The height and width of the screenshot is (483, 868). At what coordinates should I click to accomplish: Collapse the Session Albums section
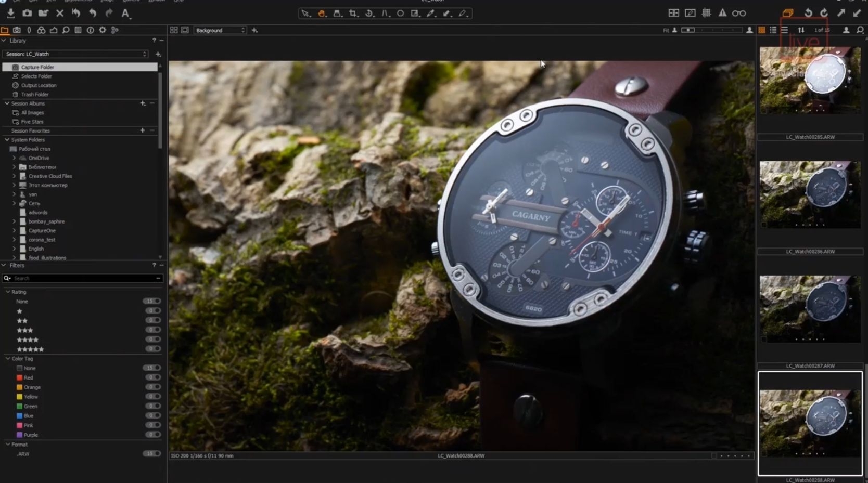tap(7, 103)
